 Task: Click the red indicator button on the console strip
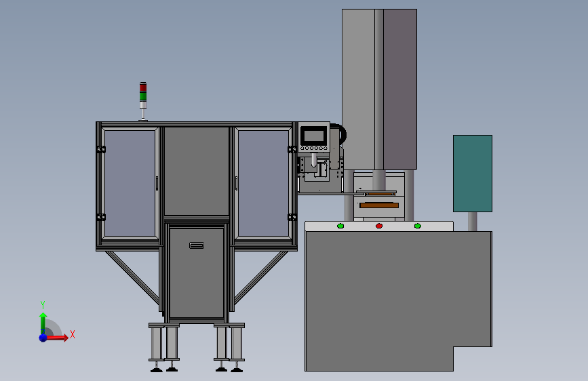(379, 226)
